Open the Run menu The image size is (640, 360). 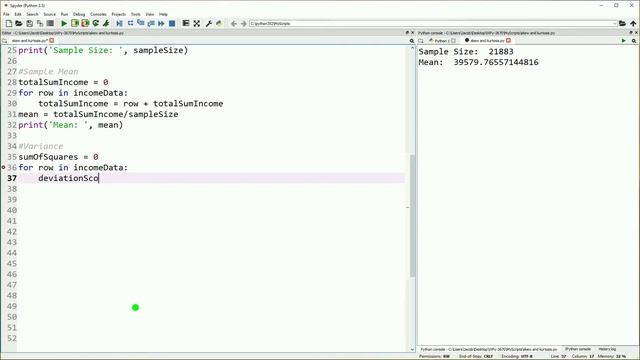click(64, 14)
